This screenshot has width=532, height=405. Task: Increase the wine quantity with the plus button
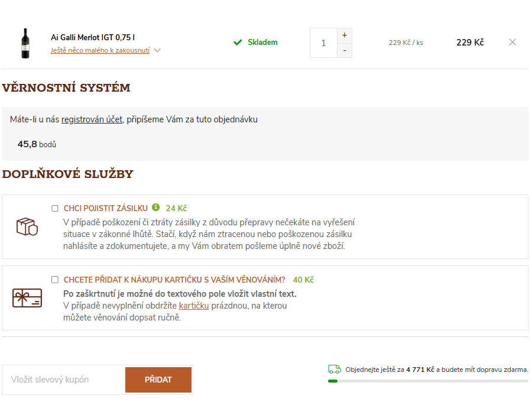[x=344, y=35]
